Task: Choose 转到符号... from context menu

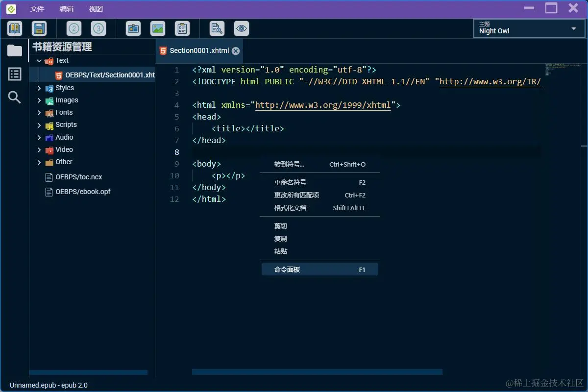Action: [x=320, y=165]
